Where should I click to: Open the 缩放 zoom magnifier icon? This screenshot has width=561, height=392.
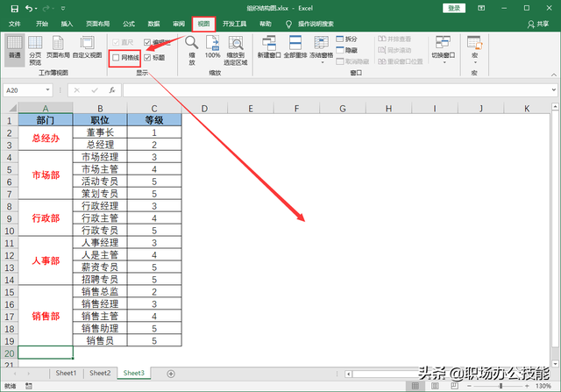click(192, 50)
